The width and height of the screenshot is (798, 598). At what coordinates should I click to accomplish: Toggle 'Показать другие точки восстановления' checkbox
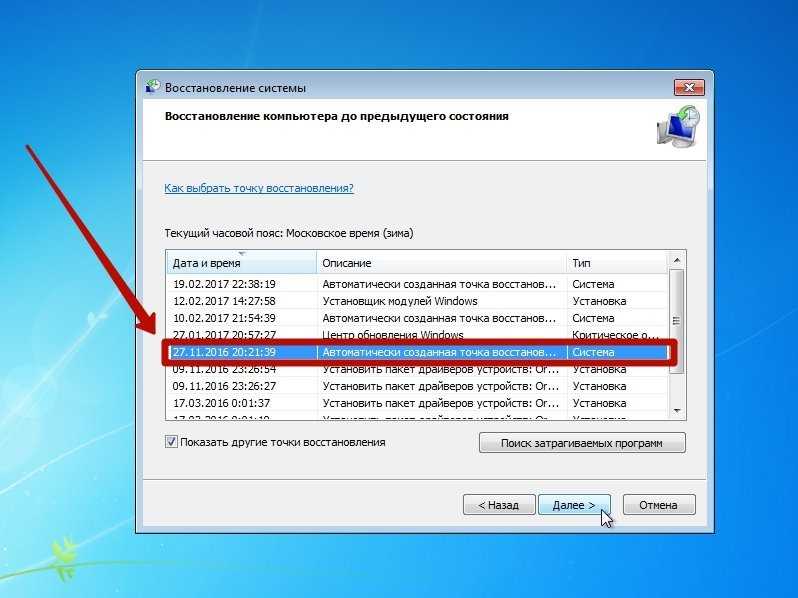172,442
